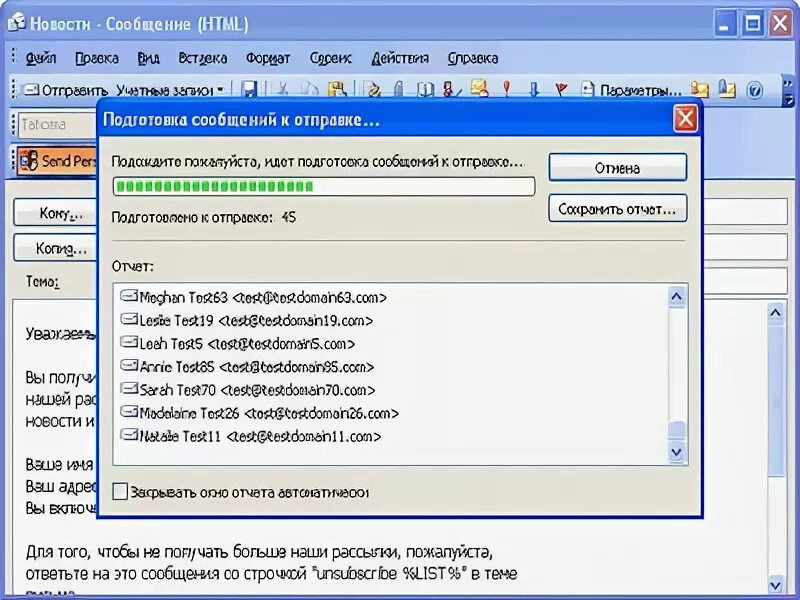Click the Paste clipboard icon
800x600 pixels.
[x=337, y=90]
